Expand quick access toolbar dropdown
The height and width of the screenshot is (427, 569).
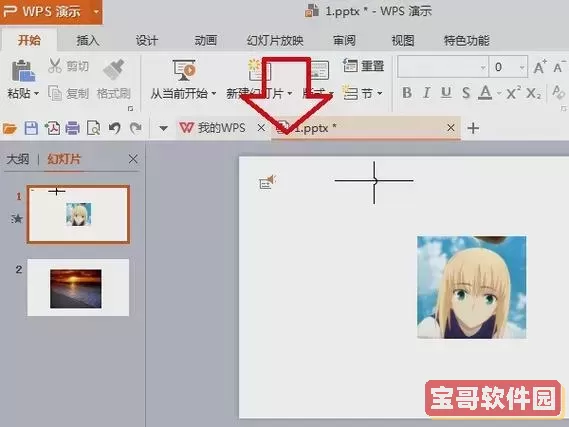tap(163, 128)
